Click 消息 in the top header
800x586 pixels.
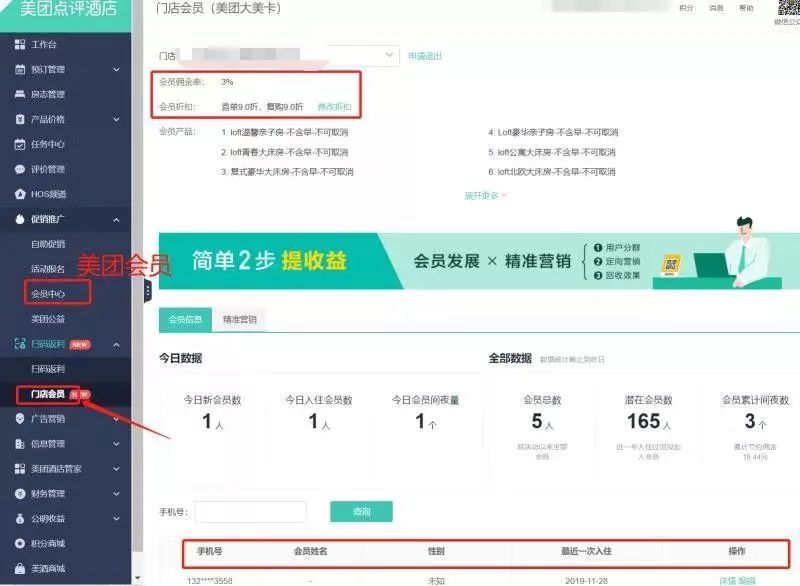(x=716, y=8)
